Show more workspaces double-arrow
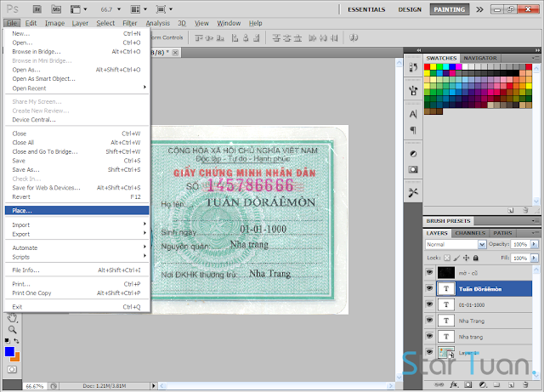 pos(479,9)
